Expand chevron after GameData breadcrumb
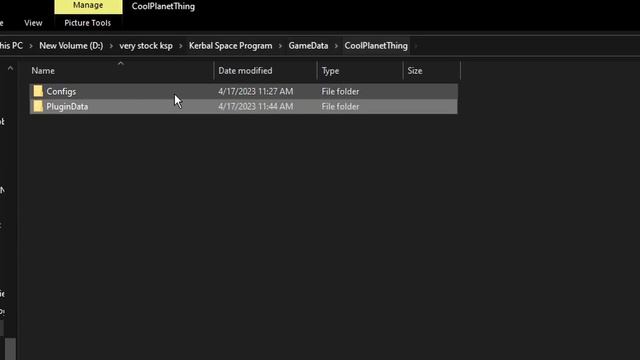Image resolution: width=640 pixels, height=360 pixels. coord(336,46)
